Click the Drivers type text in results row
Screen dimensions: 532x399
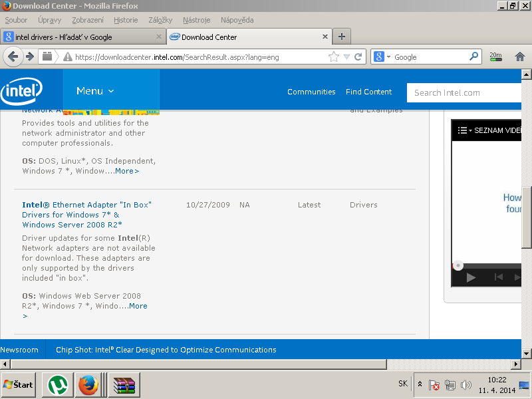364,205
